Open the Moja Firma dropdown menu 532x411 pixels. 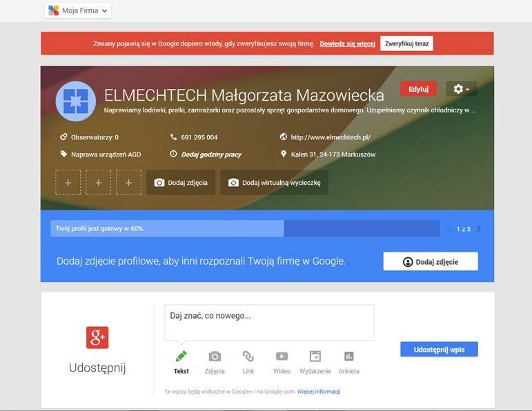pyautogui.click(x=78, y=11)
